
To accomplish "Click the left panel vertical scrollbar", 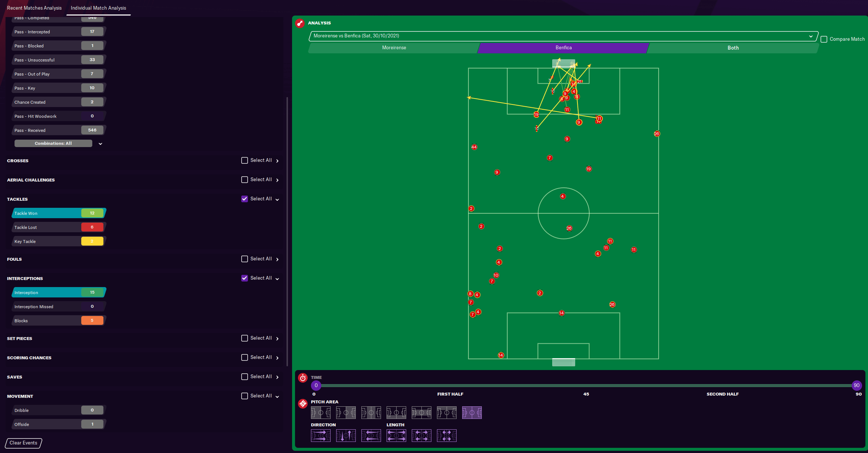I will (x=287, y=232).
